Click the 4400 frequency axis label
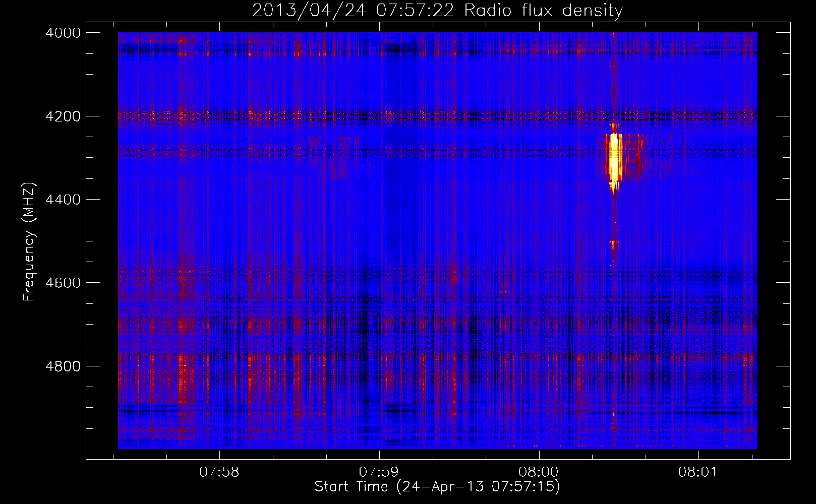The width and height of the screenshot is (816, 504). 63,200
